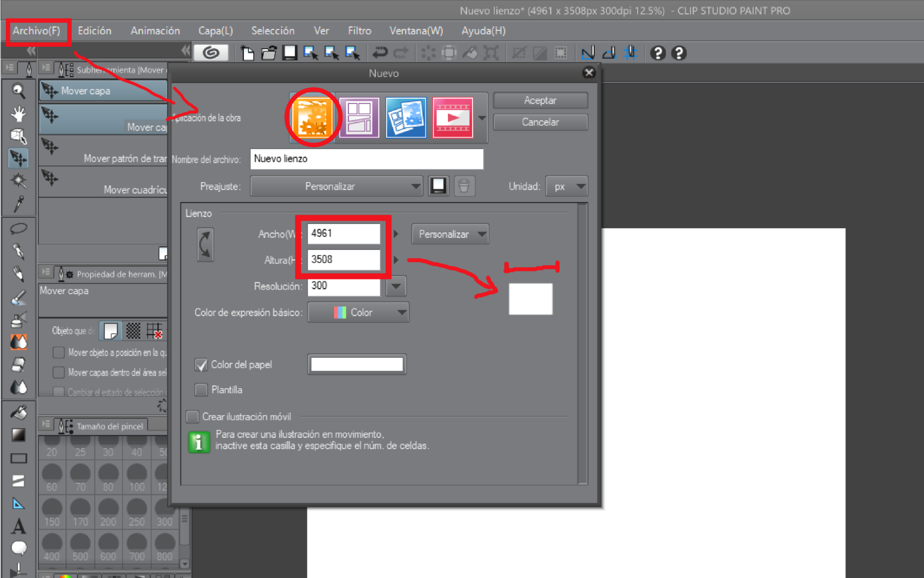Screen dimensions: 924x578
Task: Open the Archivo(F) menu
Action: (x=37, y=31)
